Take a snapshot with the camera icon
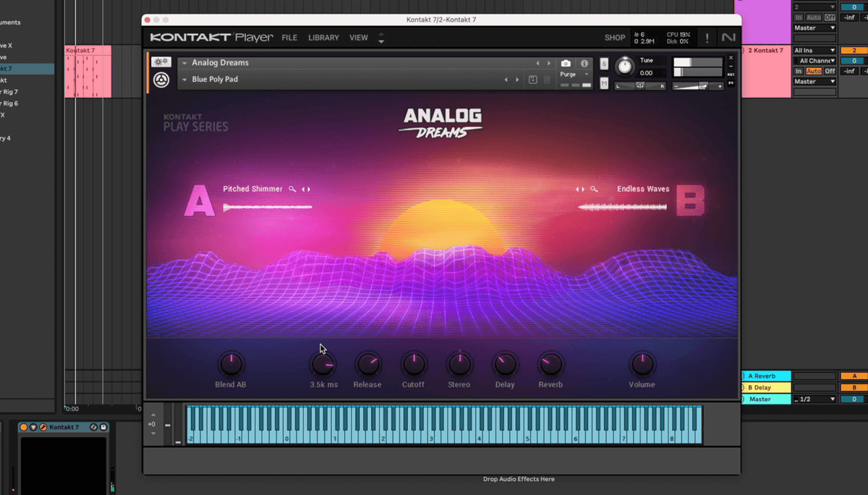 tap(566, 64)
